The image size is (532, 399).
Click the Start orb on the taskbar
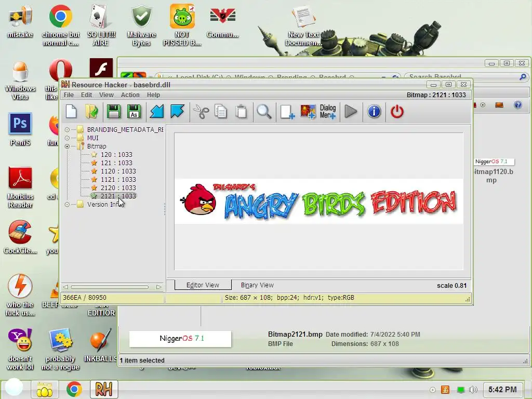[14, 387]
